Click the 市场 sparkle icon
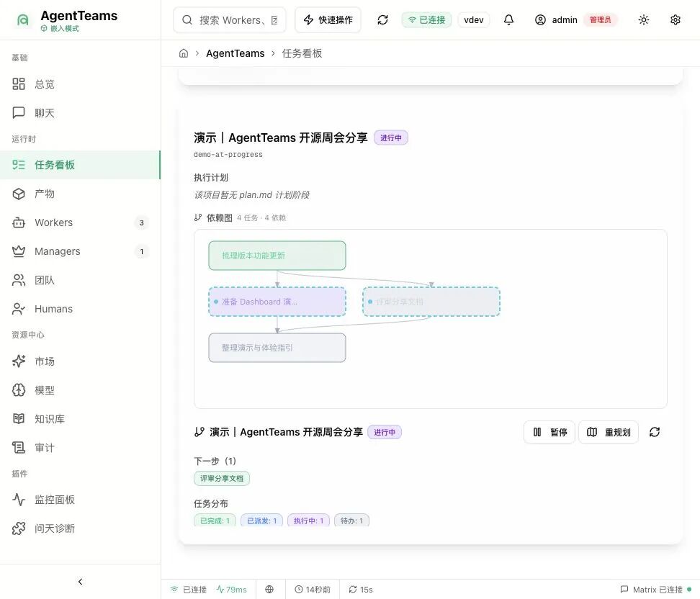The image size is (700, 599). click(x=19, y=361)
